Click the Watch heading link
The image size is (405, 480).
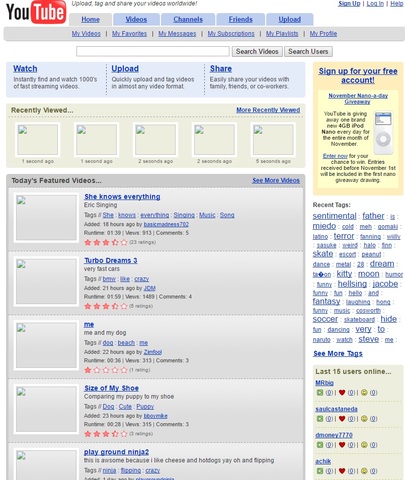click(25, 69)
